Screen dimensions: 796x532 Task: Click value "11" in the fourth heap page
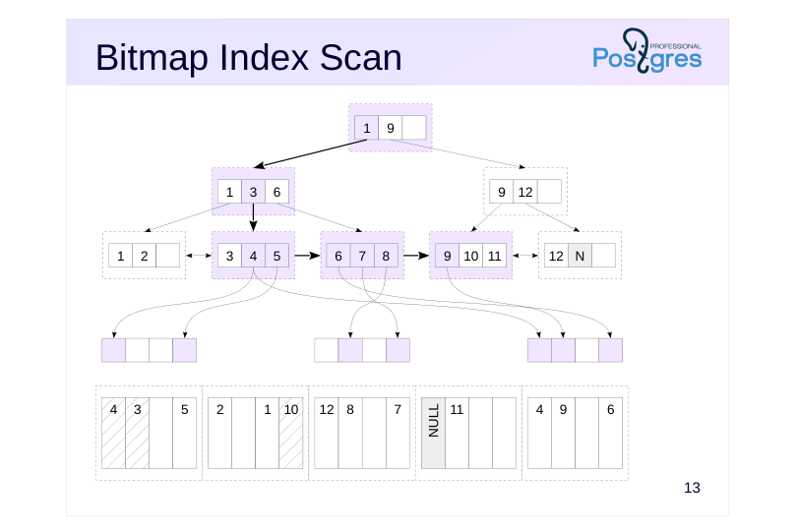coord(457,433)
